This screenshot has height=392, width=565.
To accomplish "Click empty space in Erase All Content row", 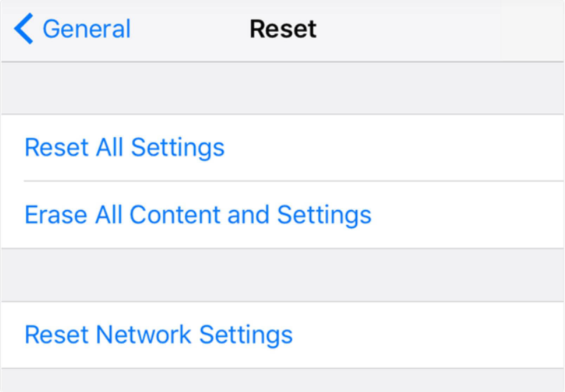I will 467,215.
